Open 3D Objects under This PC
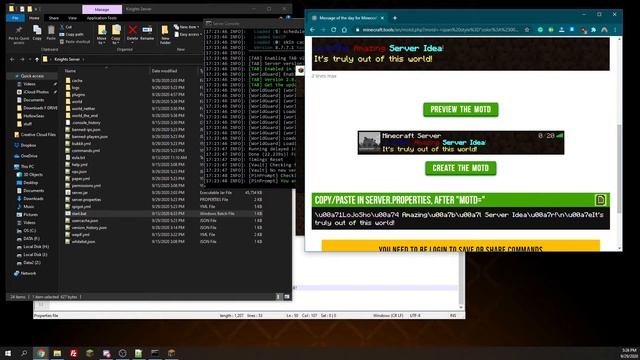640x360 pixels. coord(30,174)
